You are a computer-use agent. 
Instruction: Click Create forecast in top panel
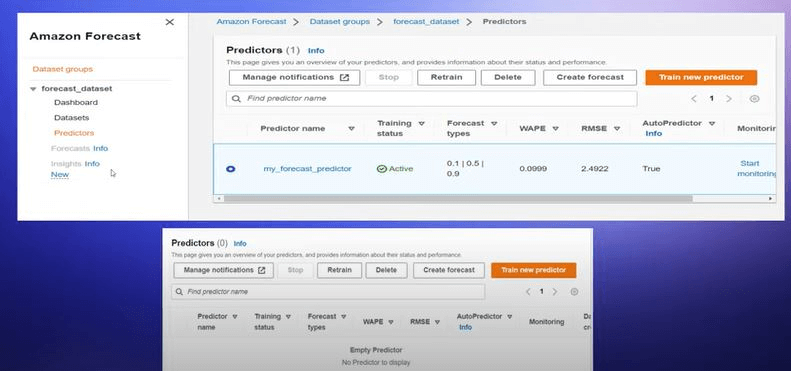pos(590,77)
